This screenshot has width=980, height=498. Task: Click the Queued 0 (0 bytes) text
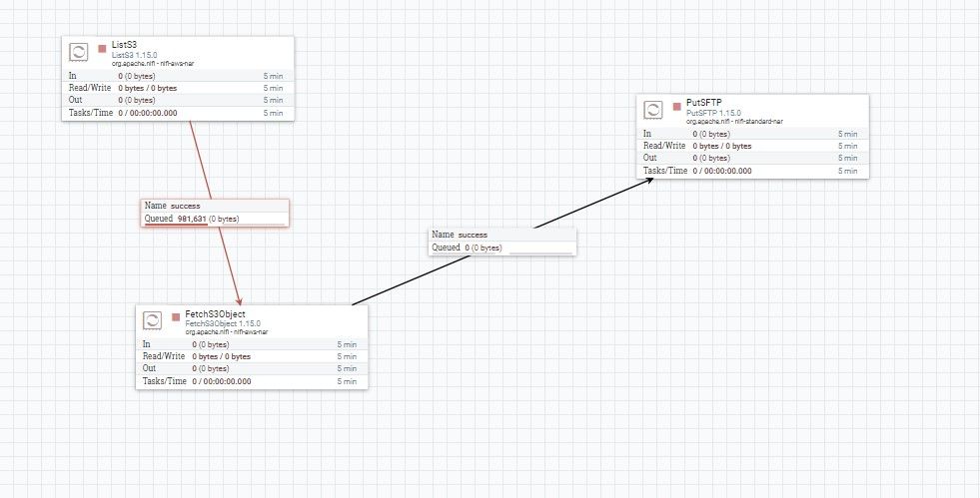pos(467,248)
